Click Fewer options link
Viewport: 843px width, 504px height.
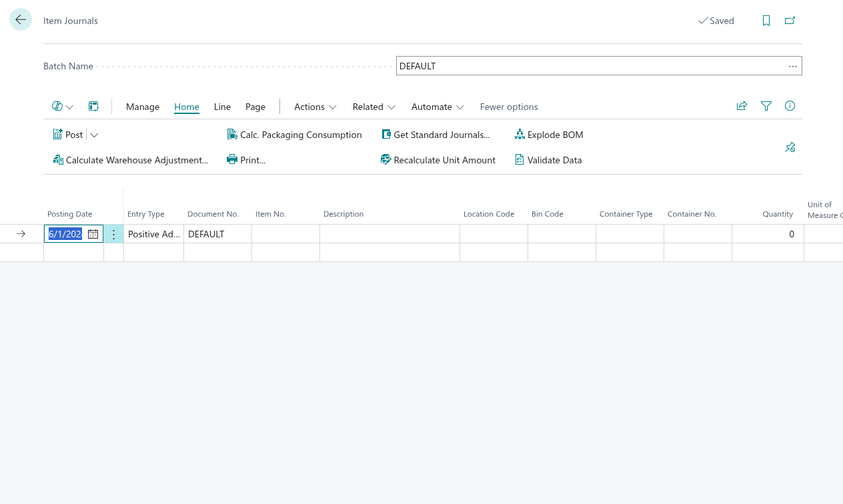click(x=509, y=107)
